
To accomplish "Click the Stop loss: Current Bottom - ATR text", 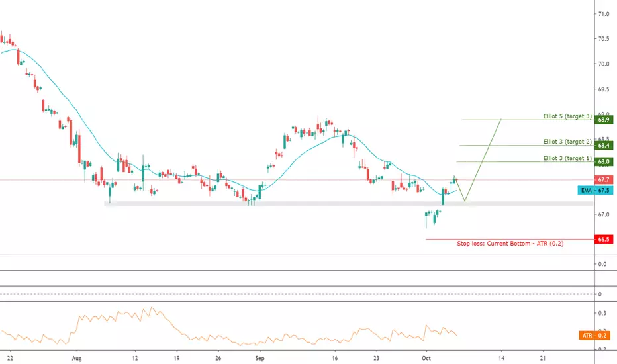I will coord(510,243).
